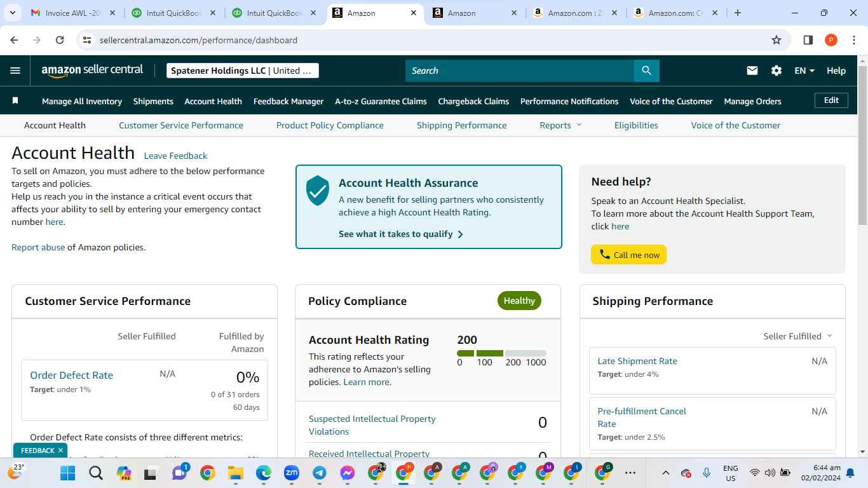Screen dimensions: 868x488
Task: Close the Feedback tab with its X
Action: pos(60,451)
